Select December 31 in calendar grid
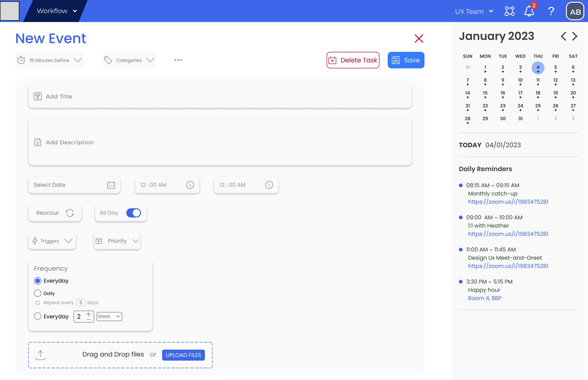 [467, 67]
